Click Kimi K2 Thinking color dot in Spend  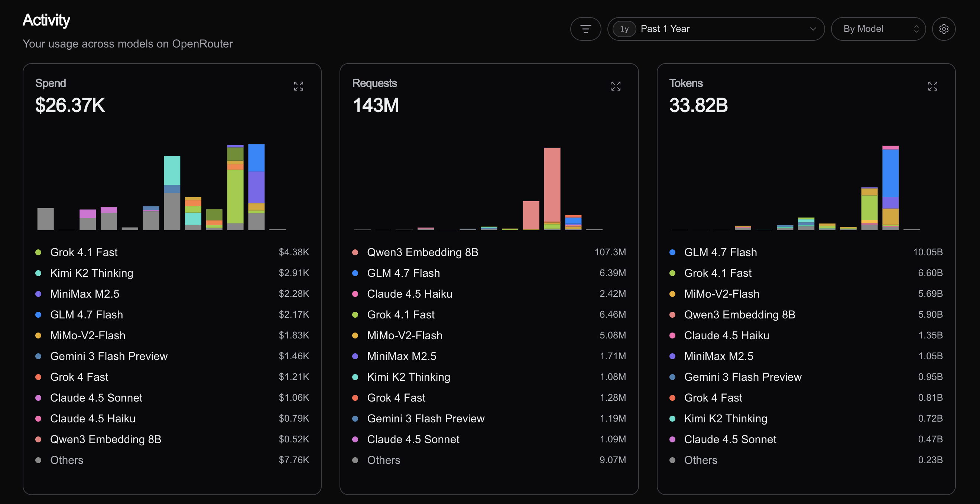point(38,273)
